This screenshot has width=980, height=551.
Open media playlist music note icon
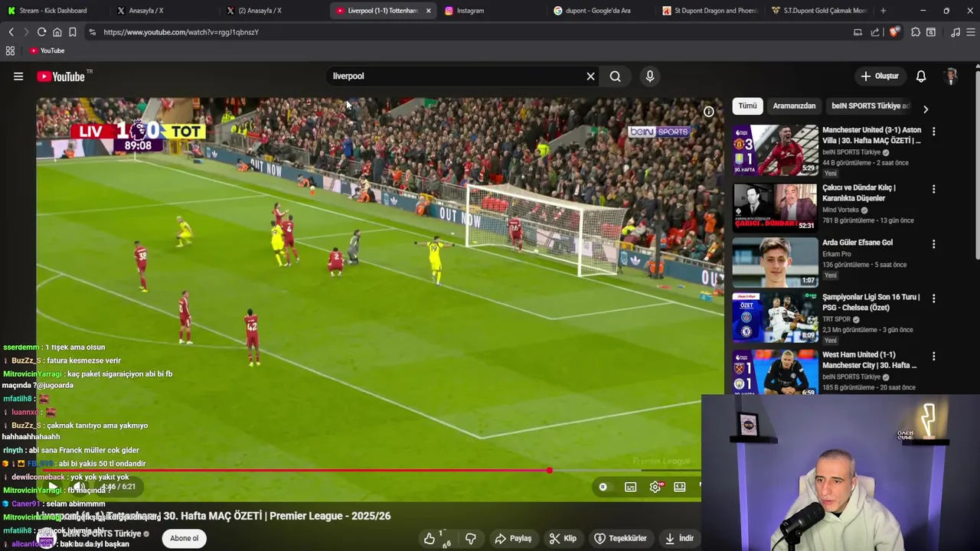coord(955,32)
